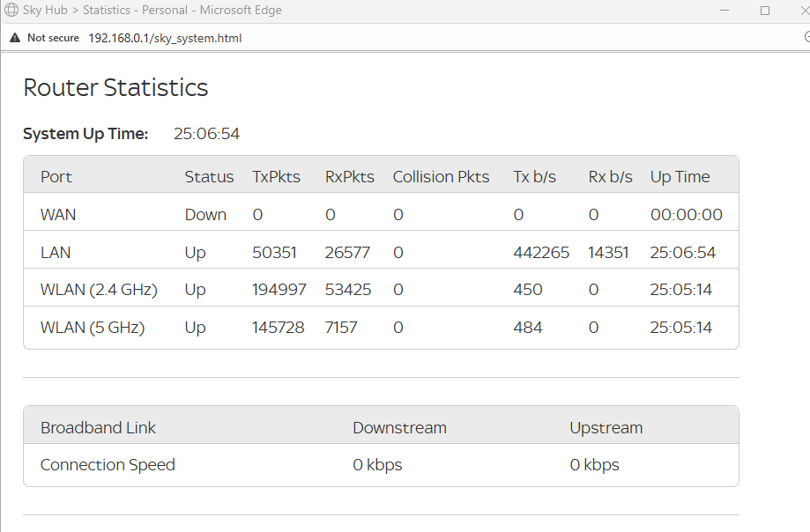Click the Port column header
The height and width of the screenshot is (532, 810).
pyautogui.click(x=56, y=176)
